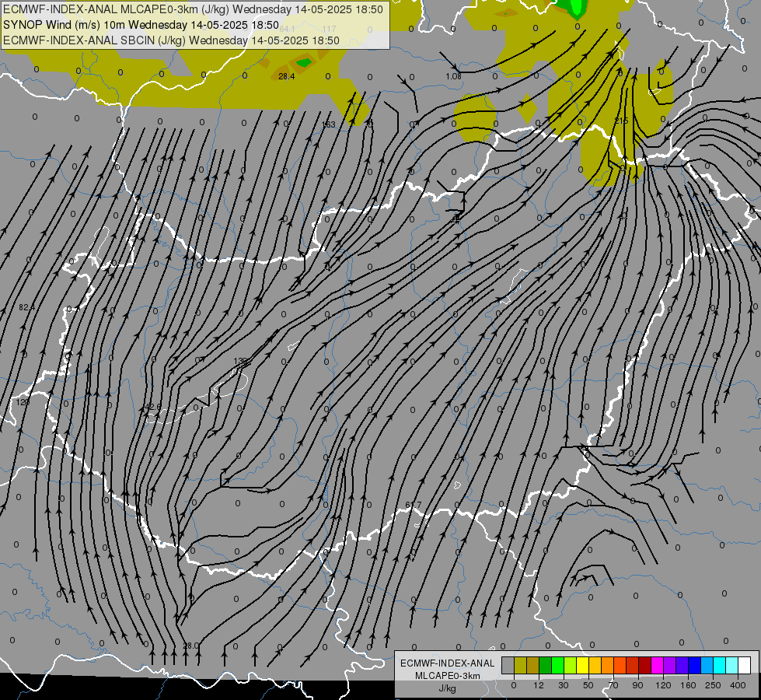Click the map value '139'

tap(240, 361)
